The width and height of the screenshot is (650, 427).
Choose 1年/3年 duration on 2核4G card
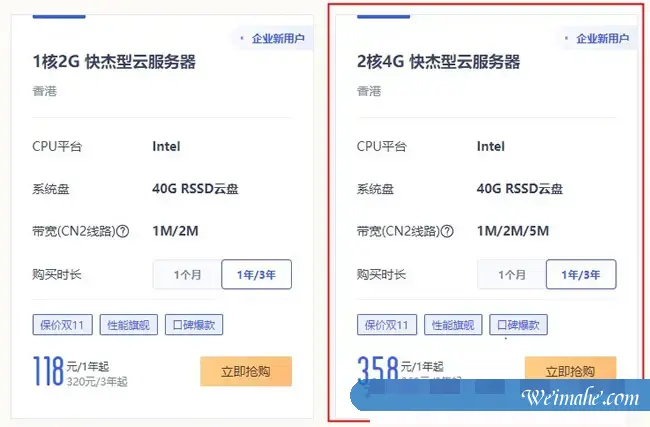pos(581,274)
